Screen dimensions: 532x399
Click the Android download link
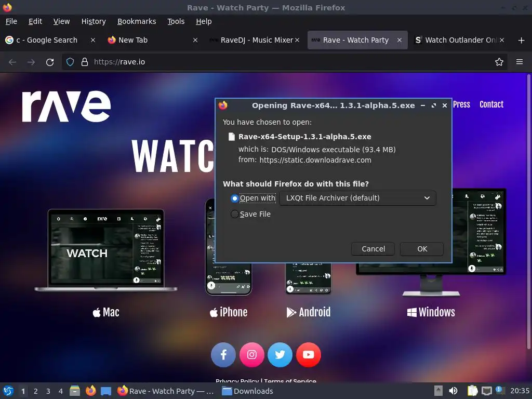pyautogui.click(x=309, y=312)
